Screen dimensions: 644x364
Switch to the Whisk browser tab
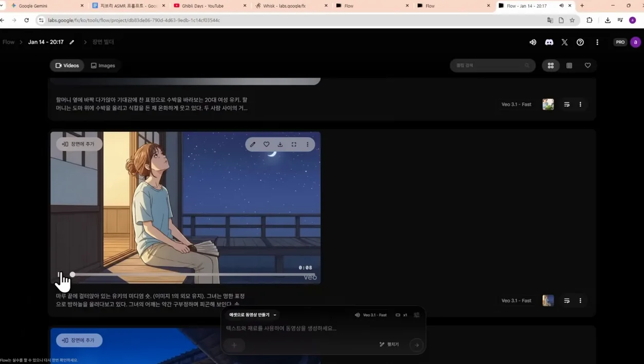(291, 6)
